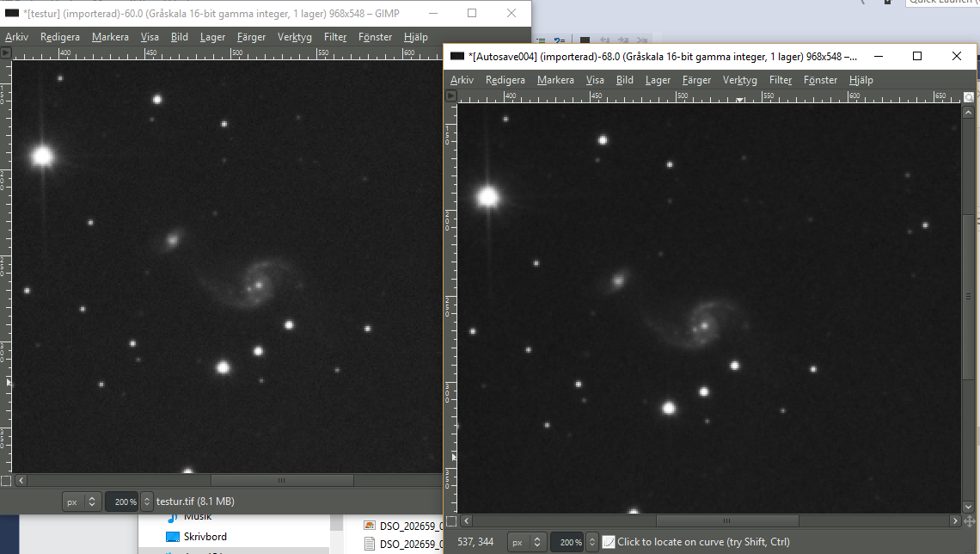The height and width of the screenshot is (554, 980).
Task: Click the GIMP window icon of testur
Action: point(12,13)
